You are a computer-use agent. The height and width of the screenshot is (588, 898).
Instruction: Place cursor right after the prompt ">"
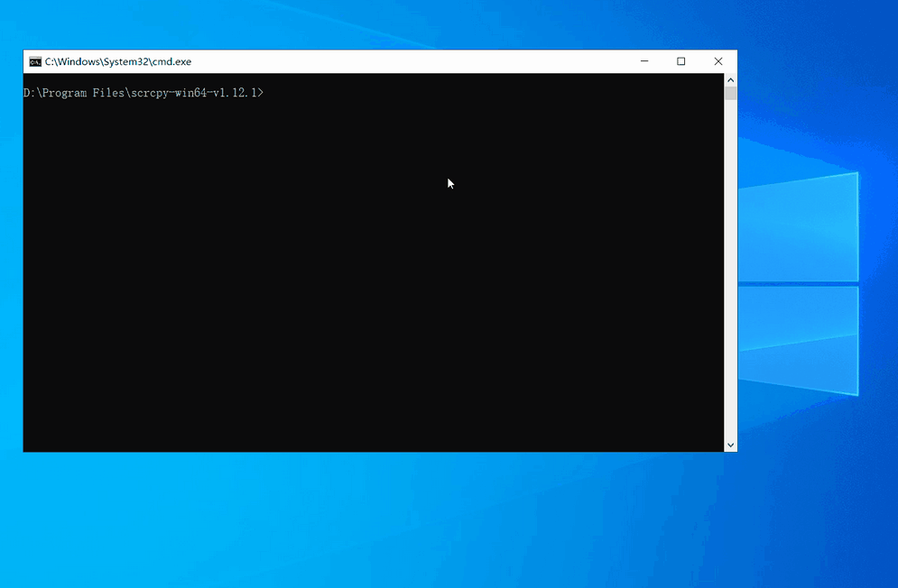(267, 93)
